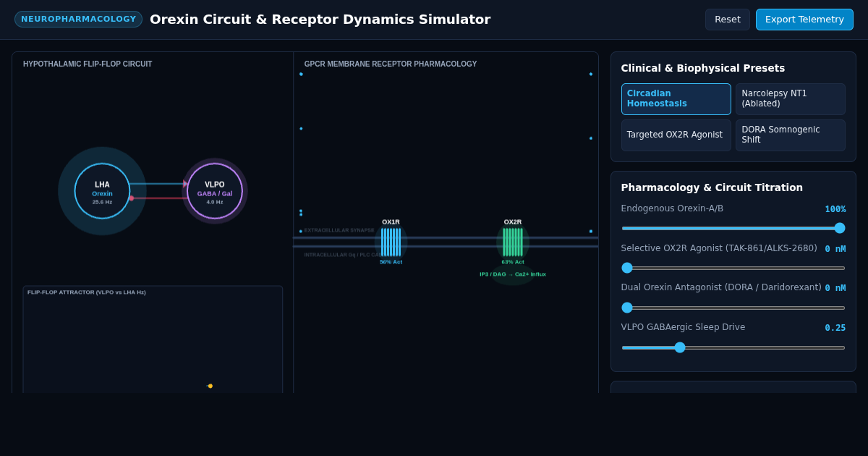Click the VLPO GABA/Gal neuron node
This screenshot has width=868, height=456.
point(215,191)
